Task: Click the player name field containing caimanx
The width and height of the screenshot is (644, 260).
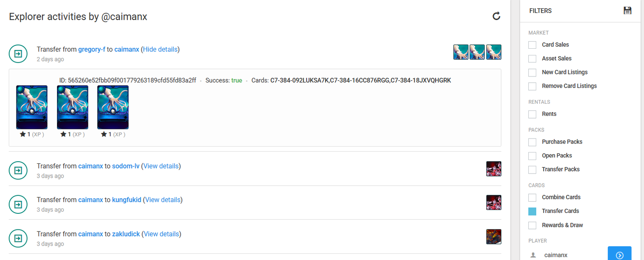Action: [573, 255]
